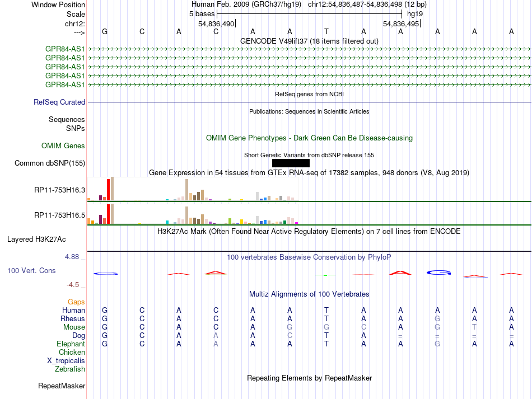The image size is (532, 399).
Task: Open GENCODE V49lift37 track title
Action: 309,41
